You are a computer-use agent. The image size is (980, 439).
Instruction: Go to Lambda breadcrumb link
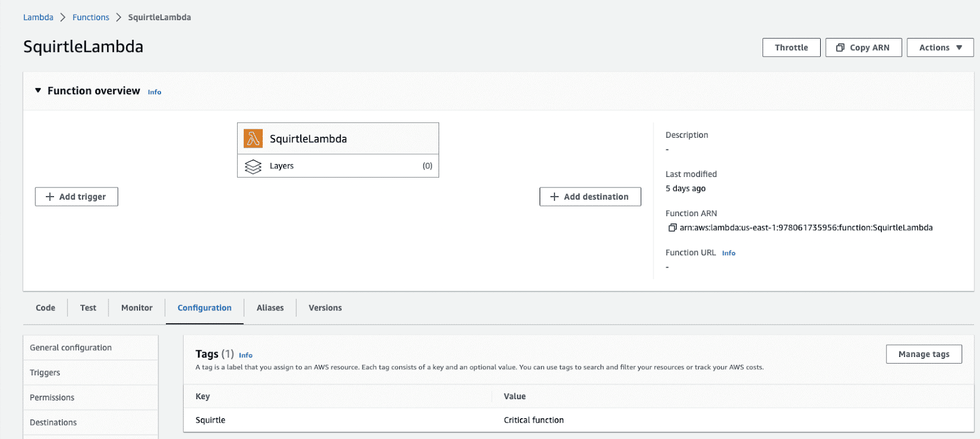(38, 17)
